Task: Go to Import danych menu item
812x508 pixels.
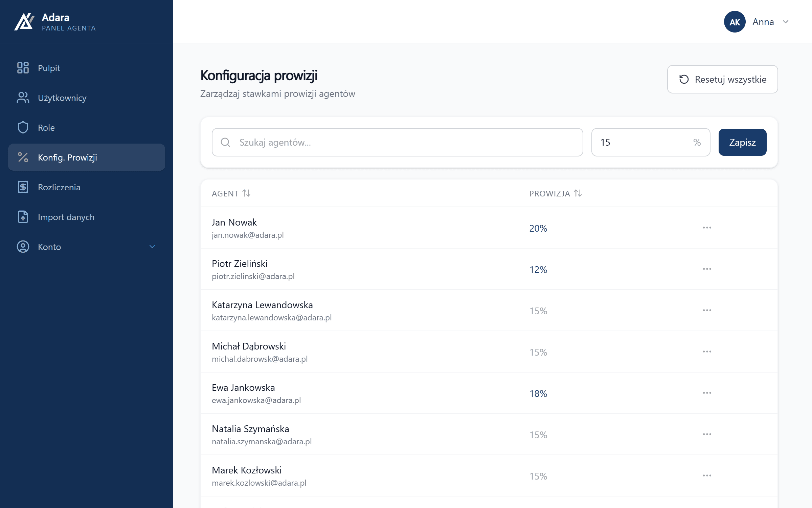Action: (87, 217)
